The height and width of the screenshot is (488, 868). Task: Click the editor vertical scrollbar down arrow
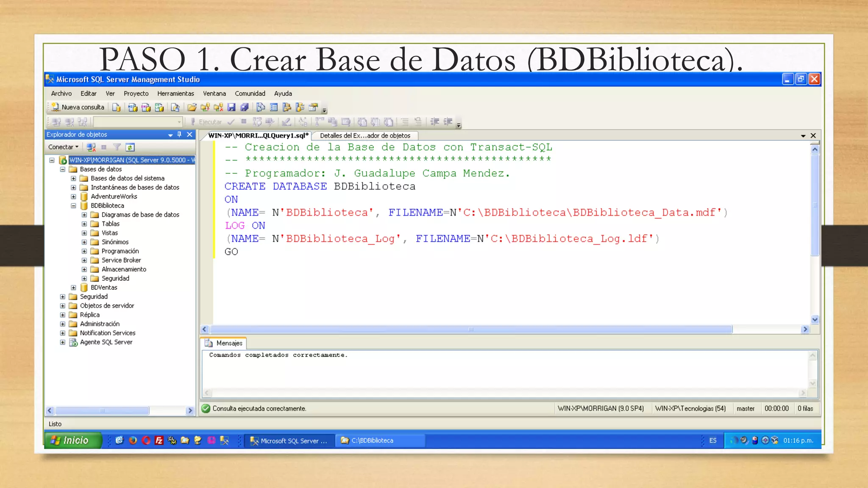815,320
